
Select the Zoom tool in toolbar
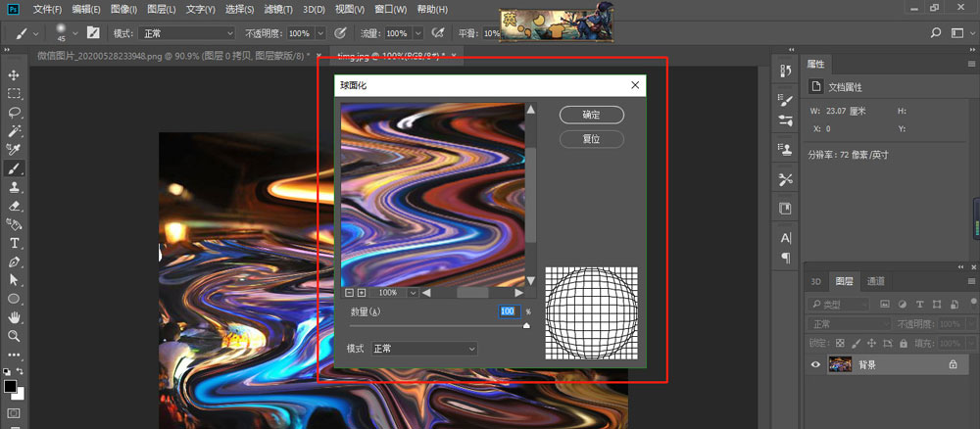(x=15, y=336)
